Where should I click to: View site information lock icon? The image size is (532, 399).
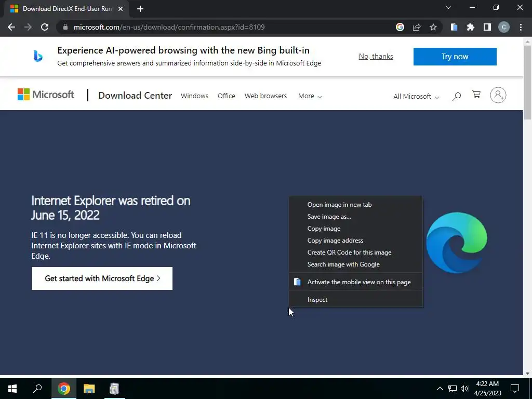coord(65,27)
